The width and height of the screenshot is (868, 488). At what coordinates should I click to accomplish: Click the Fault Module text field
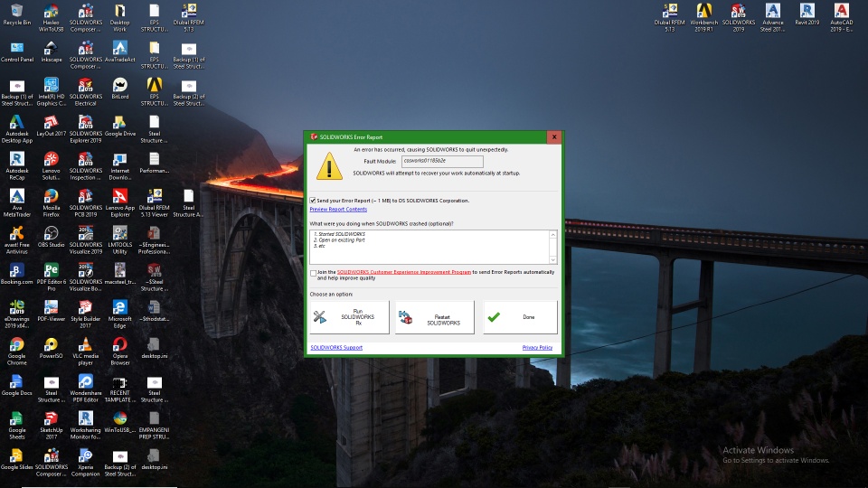point(442,161)
